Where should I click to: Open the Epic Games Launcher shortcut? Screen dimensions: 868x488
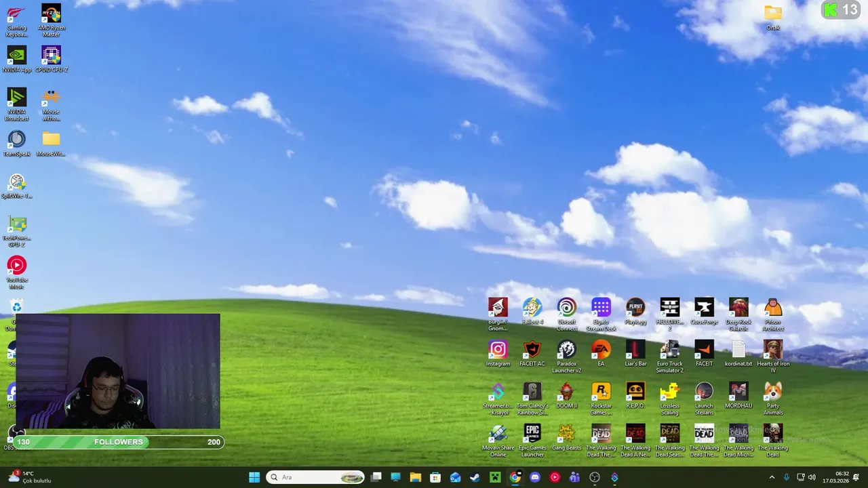[x=532, y=441]
